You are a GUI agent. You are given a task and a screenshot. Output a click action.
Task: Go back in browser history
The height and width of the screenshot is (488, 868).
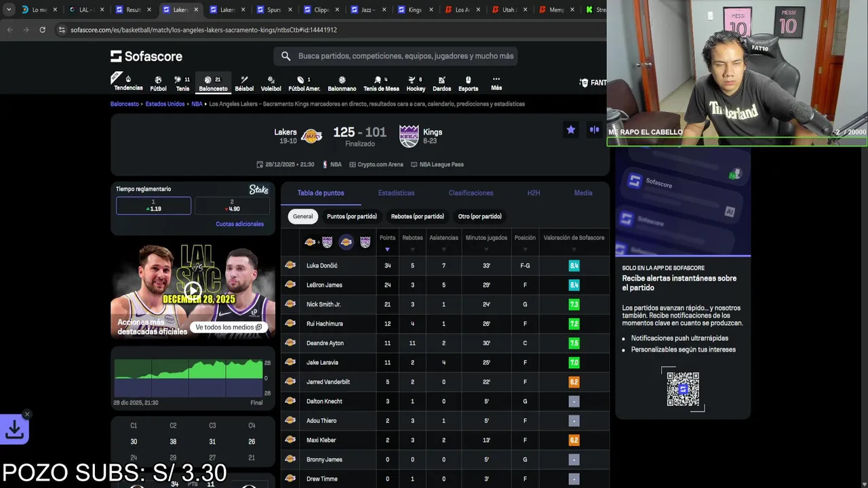(9, 30)
